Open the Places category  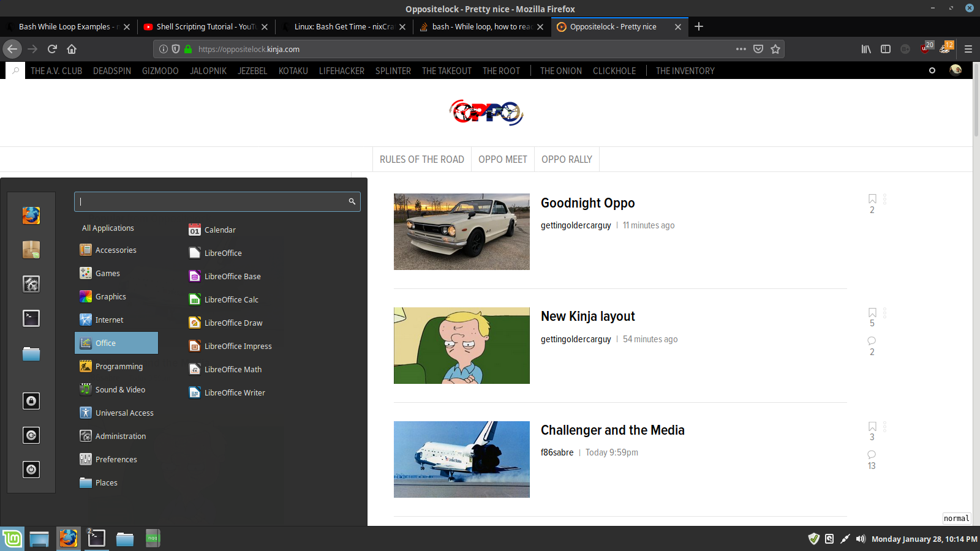[x=116, y=482]
